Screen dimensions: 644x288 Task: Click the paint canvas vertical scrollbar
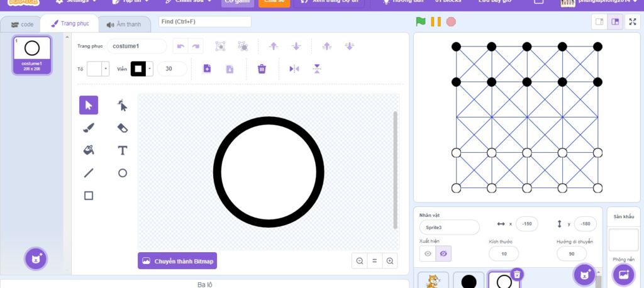coord(395,170)
